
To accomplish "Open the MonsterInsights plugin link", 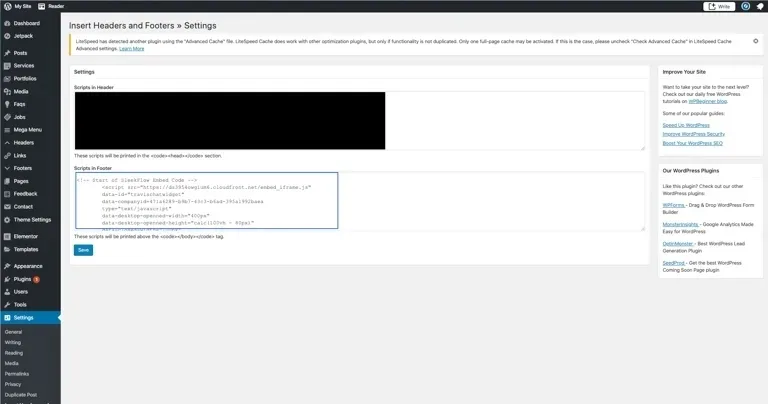I will pyautogui.click(x=680, y=224).
